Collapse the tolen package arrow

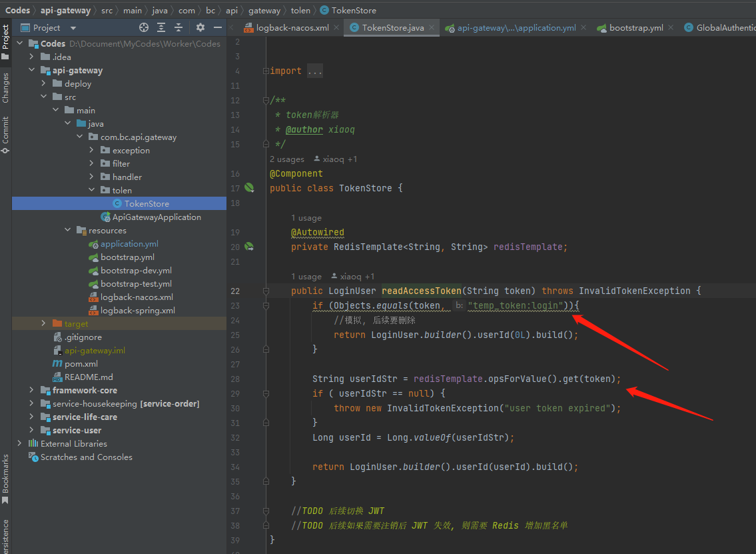(92, 190)
